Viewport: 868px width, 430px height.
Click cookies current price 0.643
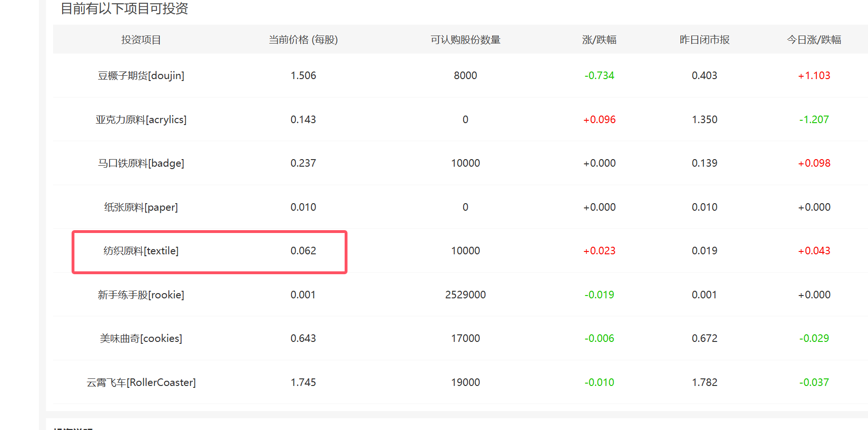pos(303,339)
